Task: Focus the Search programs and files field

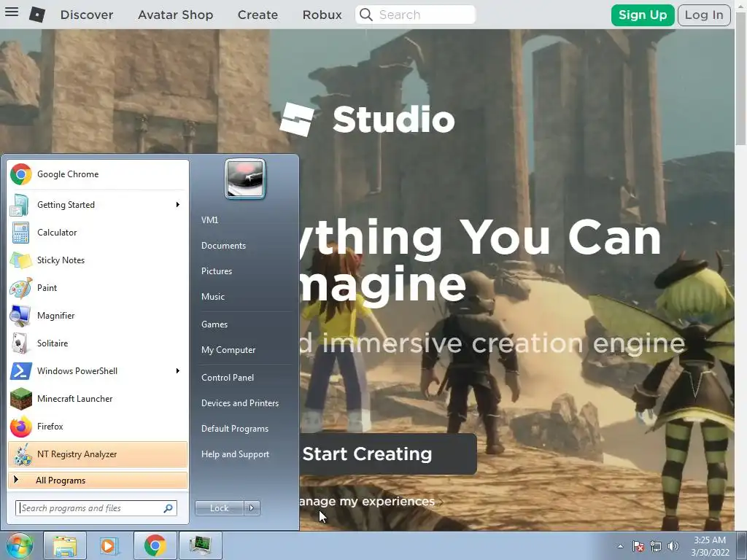Action: click(96, 508)
